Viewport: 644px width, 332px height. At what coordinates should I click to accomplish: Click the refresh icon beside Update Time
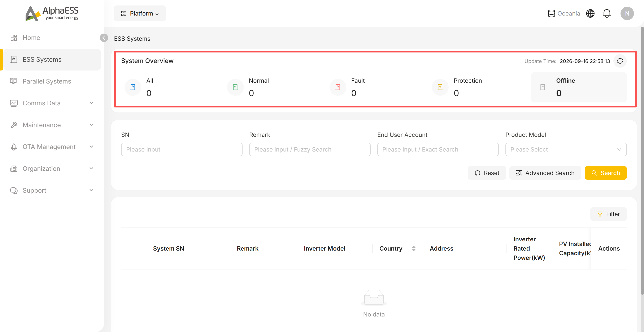(620, 61)
